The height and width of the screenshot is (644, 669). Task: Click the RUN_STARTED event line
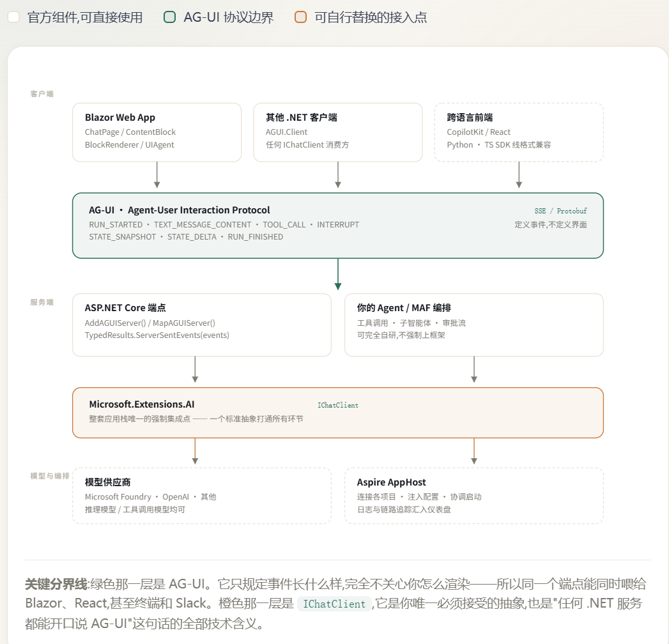[x=224, y=224]
